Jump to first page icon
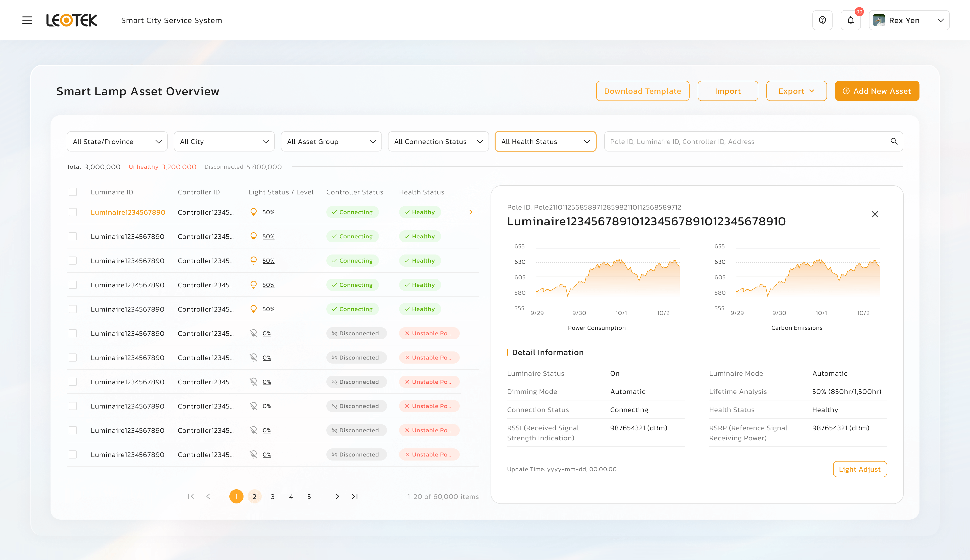The height and width of the screenshot is (560, 970). coord(191,497)
